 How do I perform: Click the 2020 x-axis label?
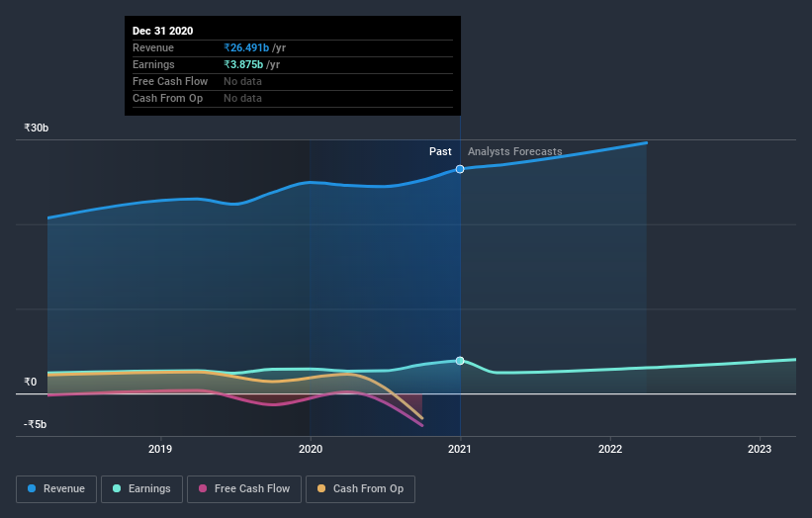click(x=311, y=449)
